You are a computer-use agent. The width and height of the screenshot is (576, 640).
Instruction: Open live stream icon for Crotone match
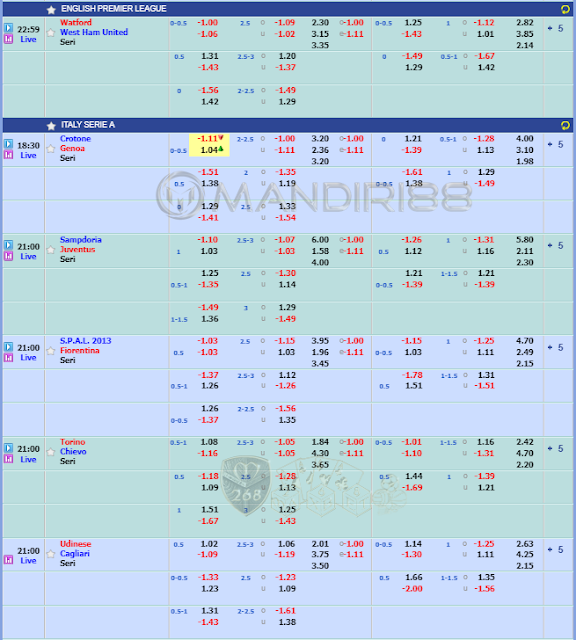8,144
